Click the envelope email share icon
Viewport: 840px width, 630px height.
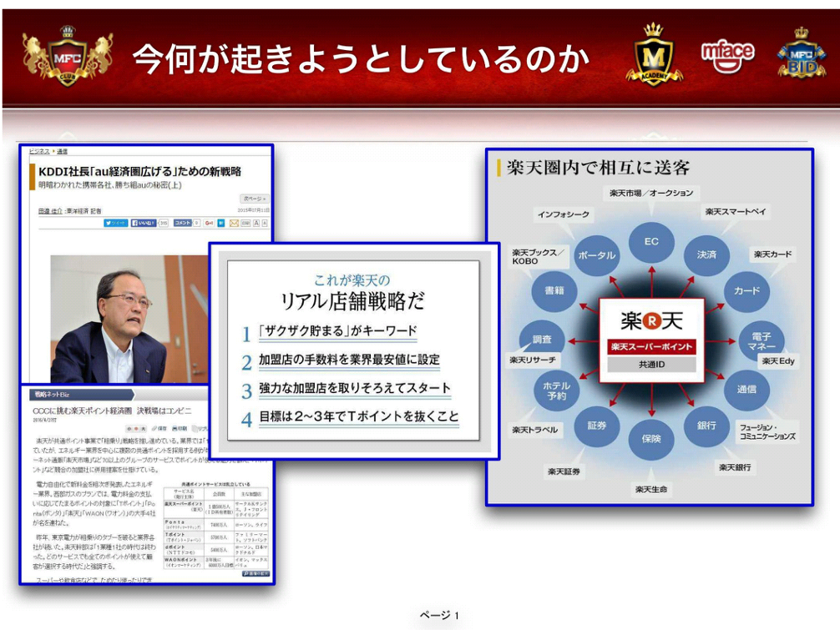[234, 223]
